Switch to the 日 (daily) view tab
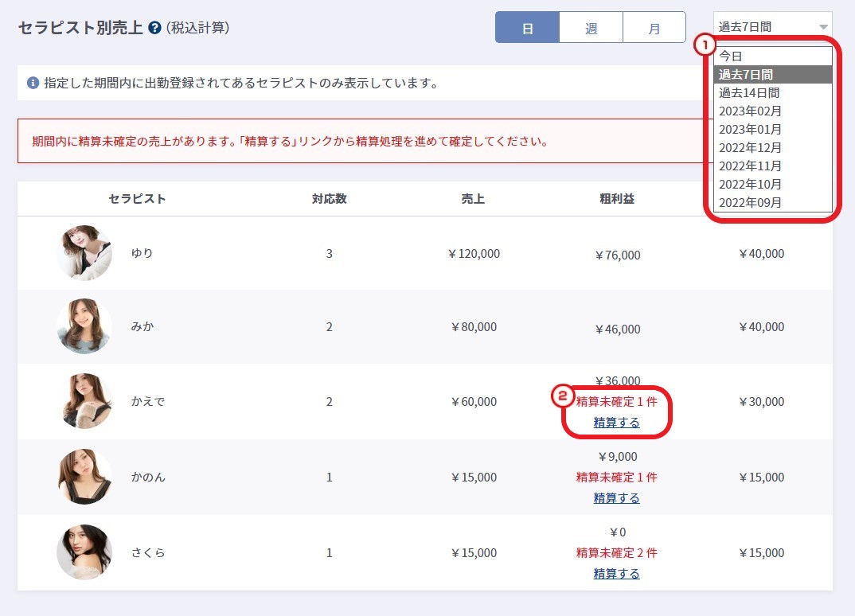Image resolution: width=855 pixels, height=616 pixels. tap(527, 28)
